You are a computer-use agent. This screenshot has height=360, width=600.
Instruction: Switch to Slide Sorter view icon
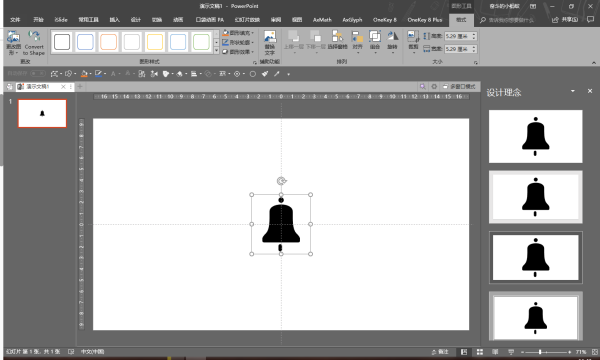(x=479, y=352)
